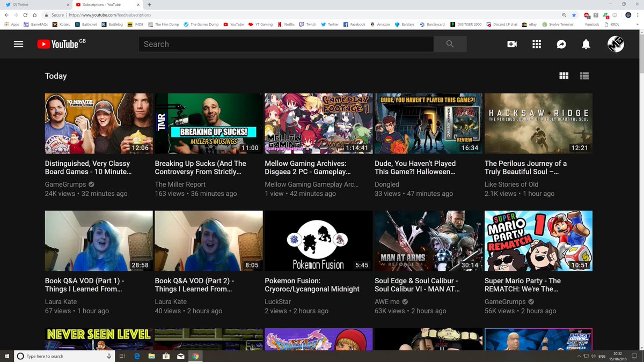
Task: Open the YouTube apps grid icon
Action: click(x=537, y=44)
